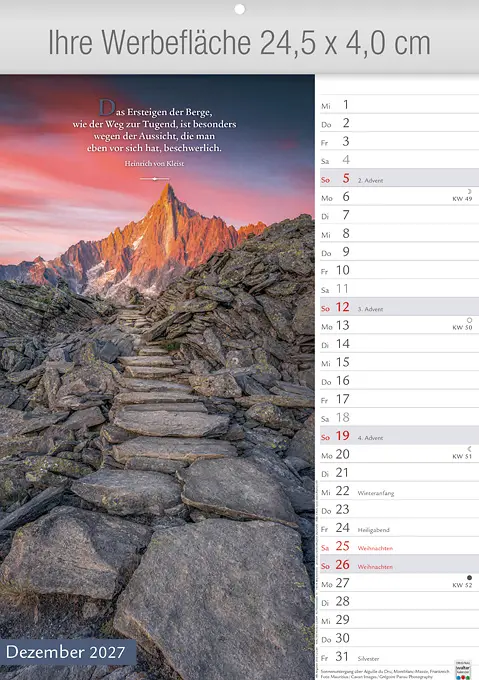
Task: Select date 24 next to Heiligabend
Action: 342,527
